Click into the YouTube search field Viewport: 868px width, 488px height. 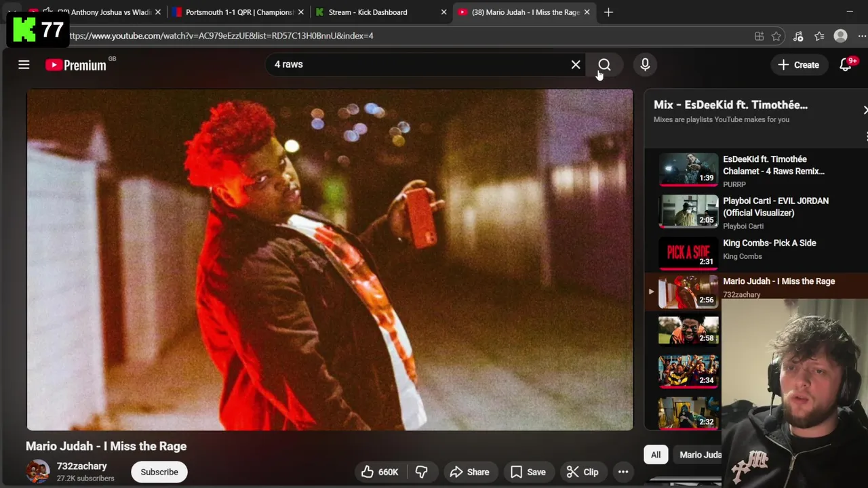click(417, 64)
